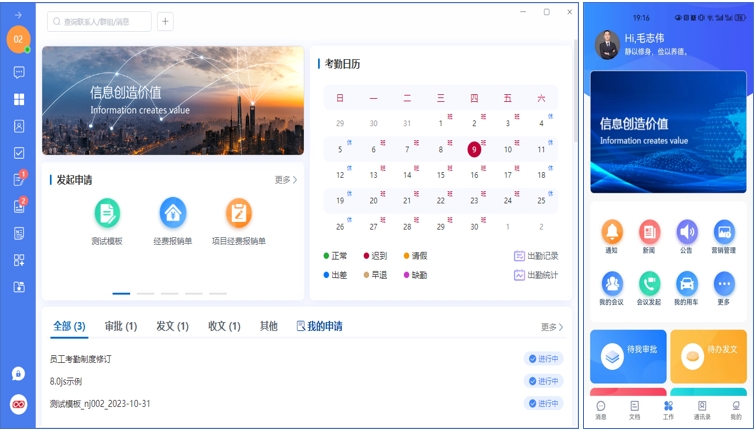Click the 经费报销单 house icon
755x430 pixels.
tap(173, 213)
